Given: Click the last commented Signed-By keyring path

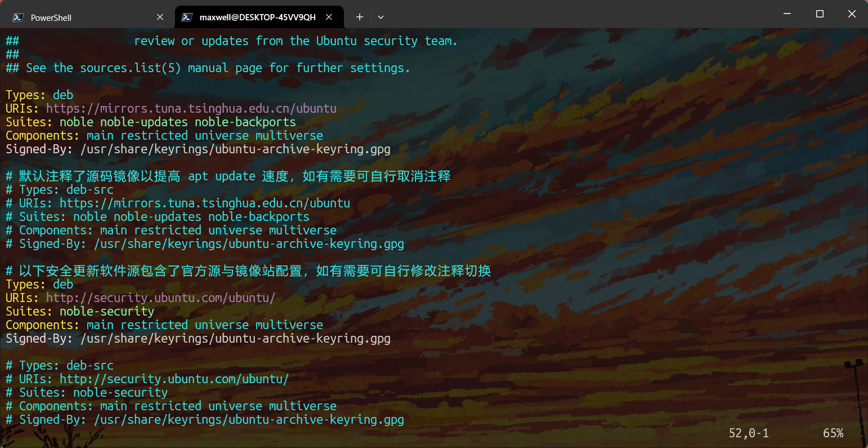Looking at the screenshot, I should pyautogui.click(x=249, y=419).
